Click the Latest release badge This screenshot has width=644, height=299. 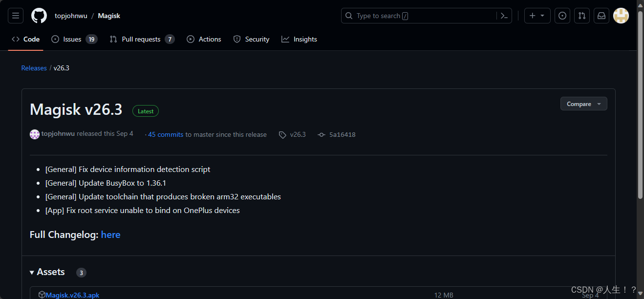pos(146,111)
